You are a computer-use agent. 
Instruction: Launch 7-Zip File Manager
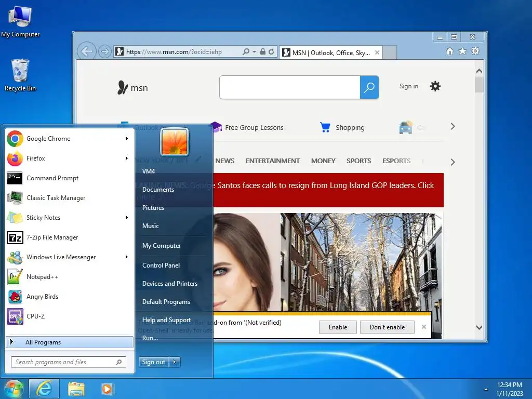coord(69,237)
